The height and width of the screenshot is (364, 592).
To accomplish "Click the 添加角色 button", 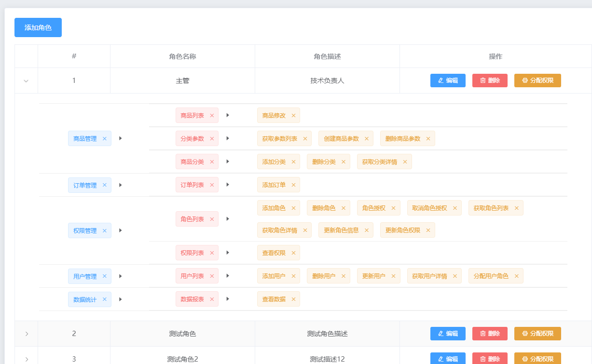I will [38, 27].
